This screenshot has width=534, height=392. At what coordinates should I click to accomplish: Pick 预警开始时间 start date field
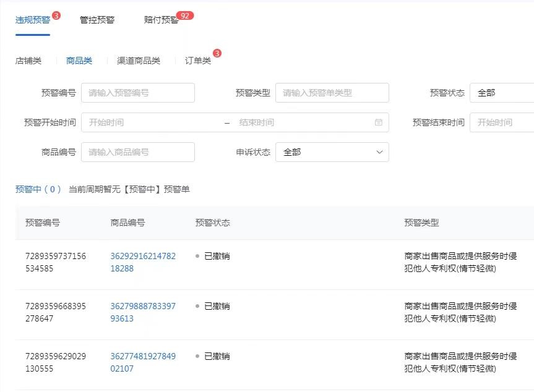coord(153,122)
